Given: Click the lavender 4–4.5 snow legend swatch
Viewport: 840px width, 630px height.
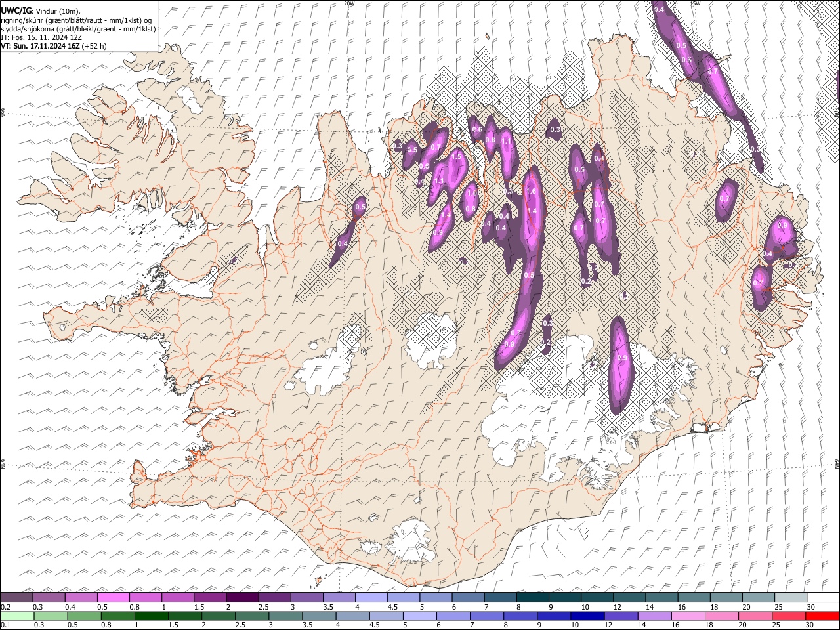Looking at the screenshot, I should [x=371, y=598].
